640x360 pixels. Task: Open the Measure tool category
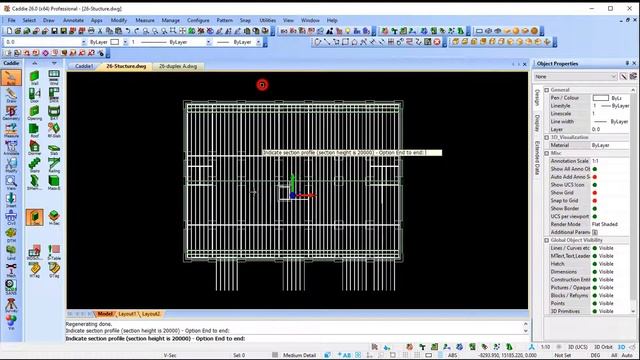[x=11, y=130]
